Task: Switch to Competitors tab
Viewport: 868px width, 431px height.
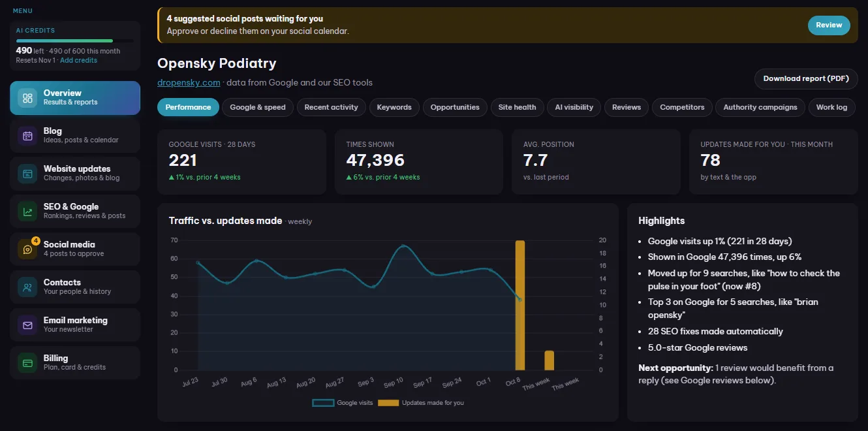Action: [x=682, y=107]
